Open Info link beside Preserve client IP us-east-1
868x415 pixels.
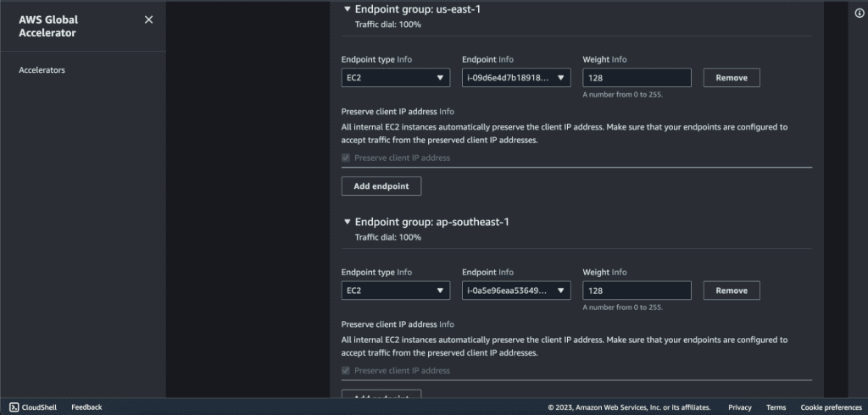coord(447,112)
